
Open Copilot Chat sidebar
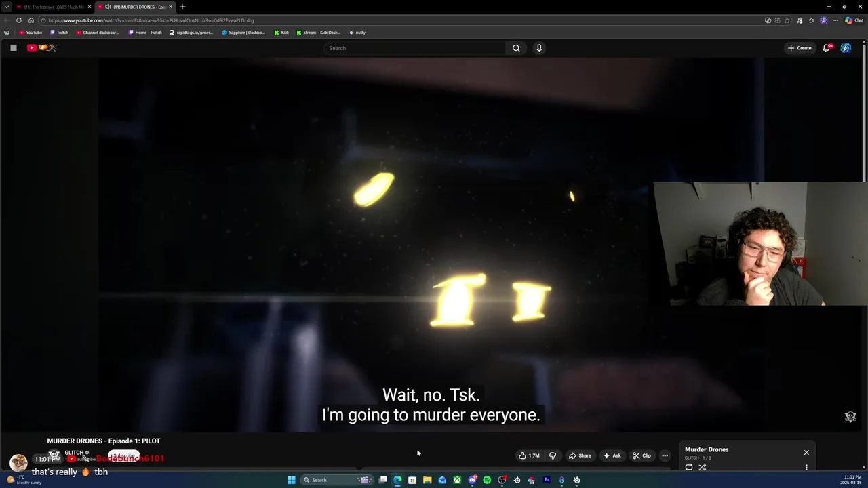click(853, 20)
